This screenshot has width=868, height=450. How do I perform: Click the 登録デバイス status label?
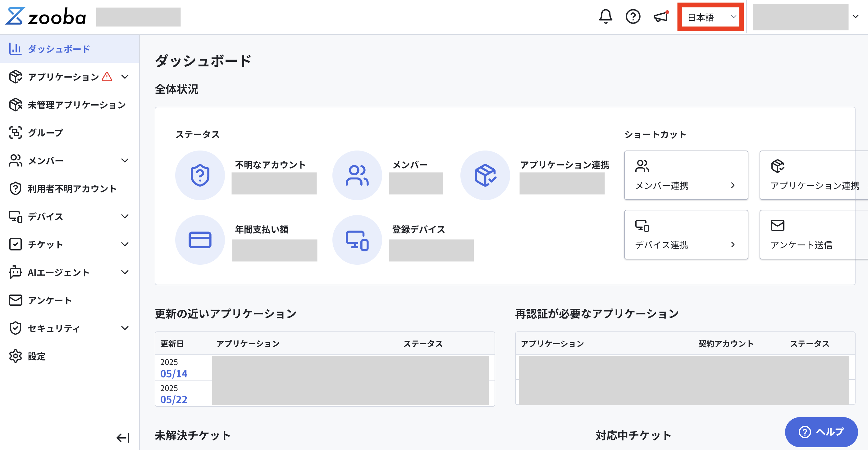tap(419, 229)
